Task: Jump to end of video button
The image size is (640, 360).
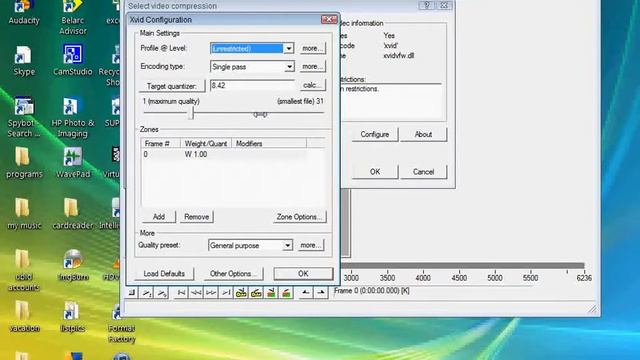Action: (226, 292)
